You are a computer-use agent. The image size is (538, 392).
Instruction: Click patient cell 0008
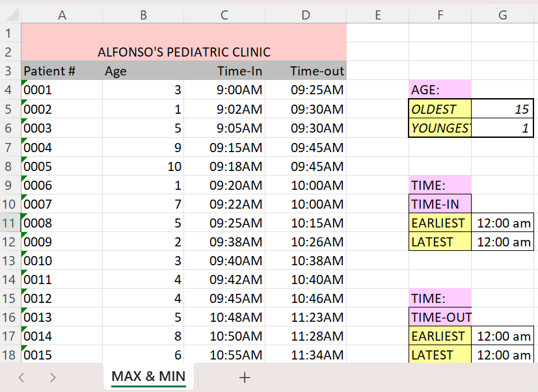(x=62, y=223)
